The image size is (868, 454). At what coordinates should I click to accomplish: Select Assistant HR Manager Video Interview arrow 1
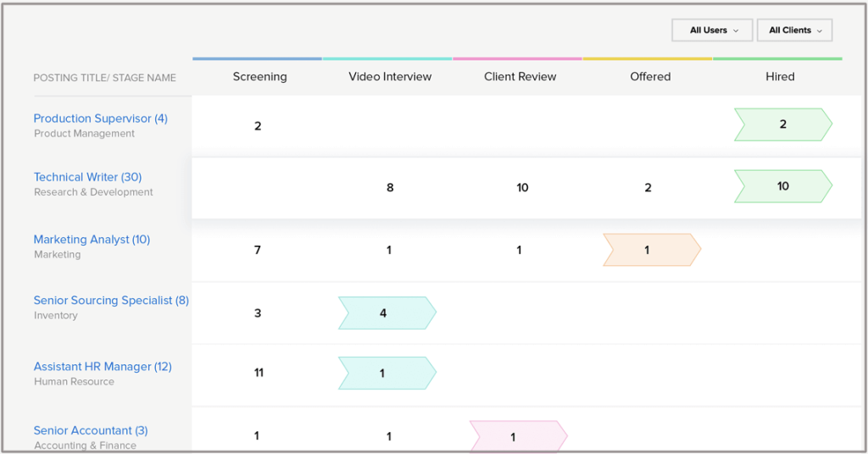pos(387,374)
